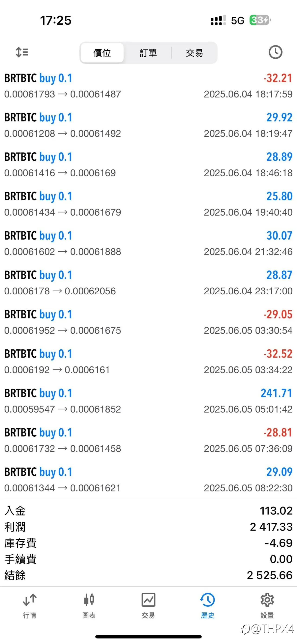Screen dimensions: 297x644
Task: Tap prices 0.0006178 → 0.00062056
Action: 60,291
